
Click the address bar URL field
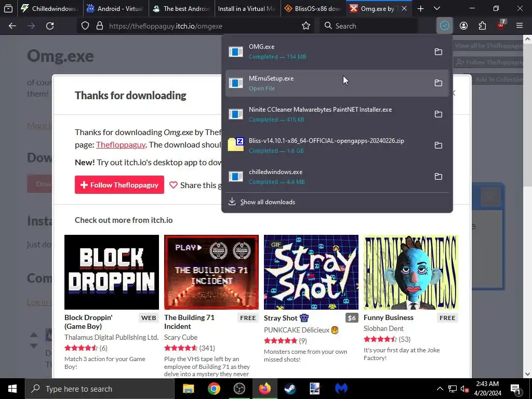[197, 26]
